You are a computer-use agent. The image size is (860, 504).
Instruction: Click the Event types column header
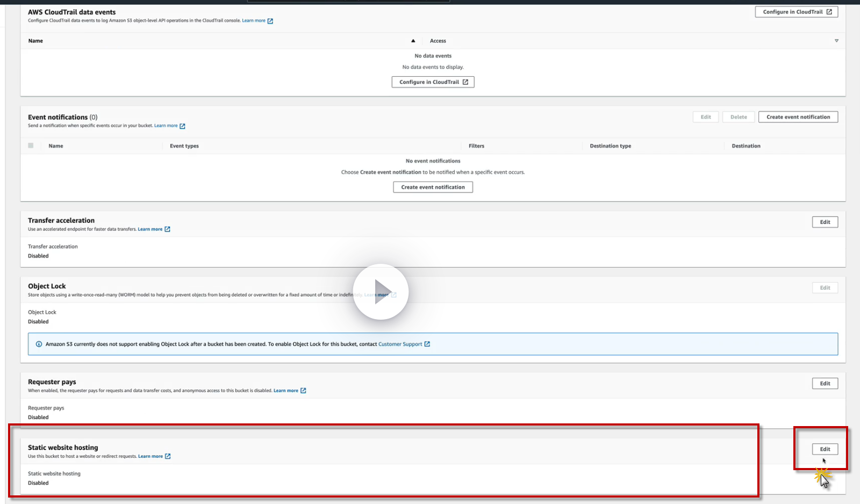coord(184,146)
